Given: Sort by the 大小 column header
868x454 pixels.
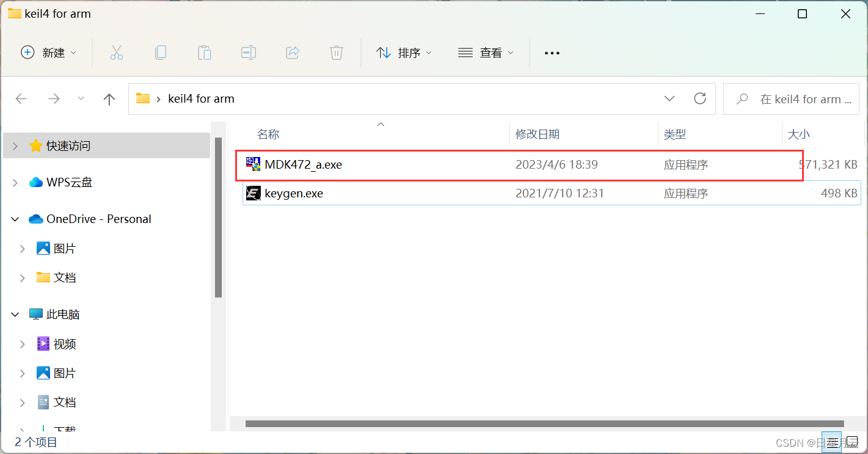Looking at the screenshot, I should (799, 134).
